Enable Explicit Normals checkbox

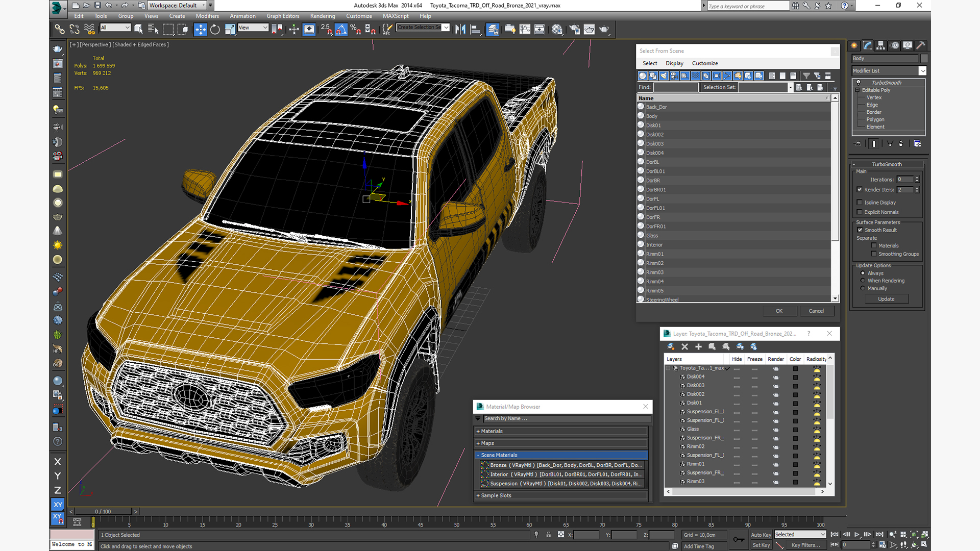(x=860, y=212)
